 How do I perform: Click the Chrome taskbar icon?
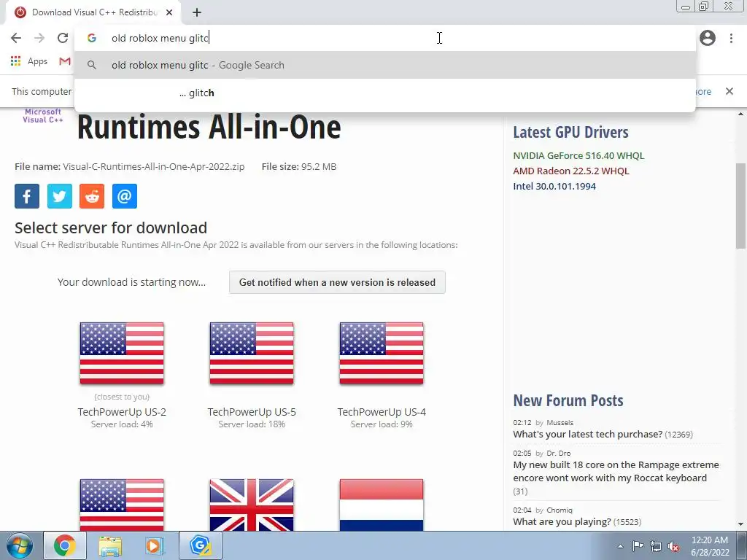pos(64,545)
